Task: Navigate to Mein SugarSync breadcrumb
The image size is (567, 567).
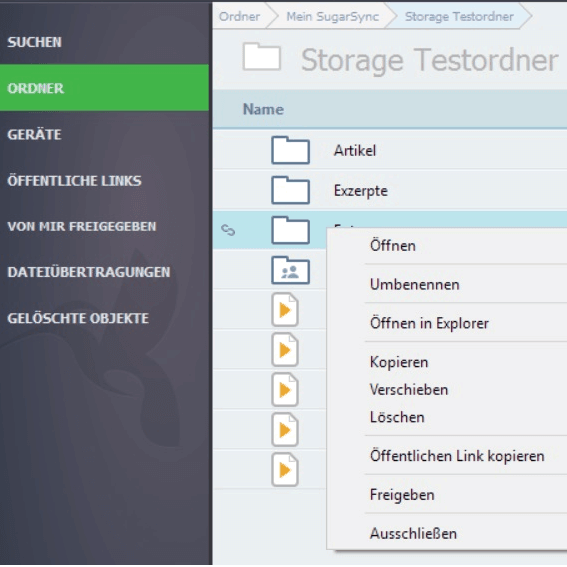Action: 333,16
